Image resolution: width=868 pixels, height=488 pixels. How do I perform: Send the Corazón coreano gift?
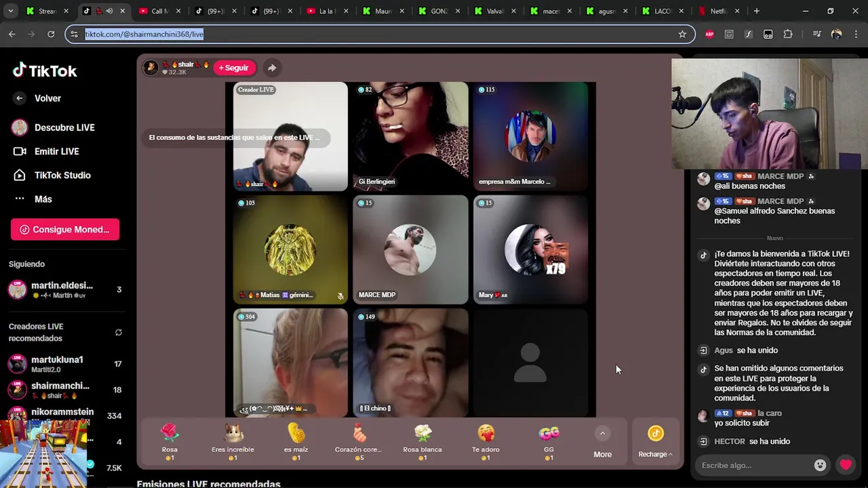(358, 441)
